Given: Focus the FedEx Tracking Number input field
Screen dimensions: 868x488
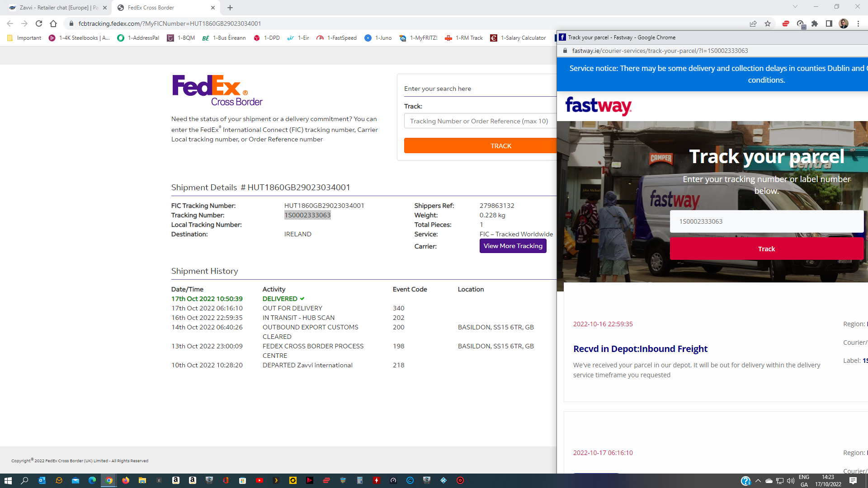Looking at the screenshot, I should 480,121.
